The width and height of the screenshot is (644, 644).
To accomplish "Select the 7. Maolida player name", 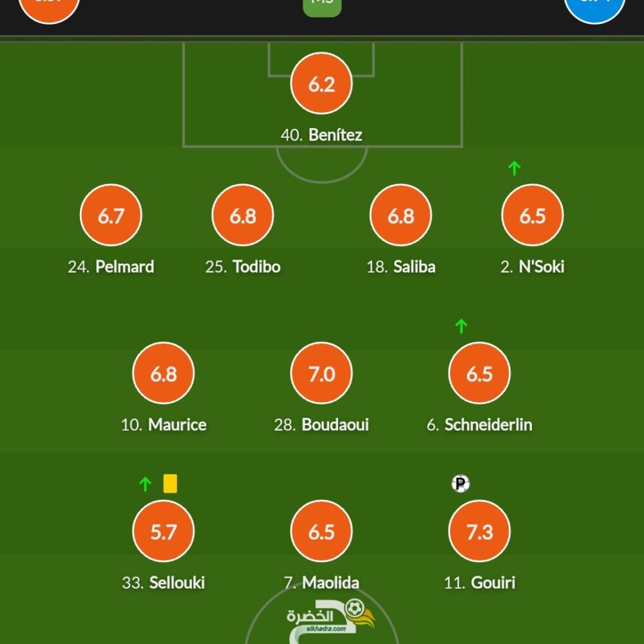I will 321,582.
